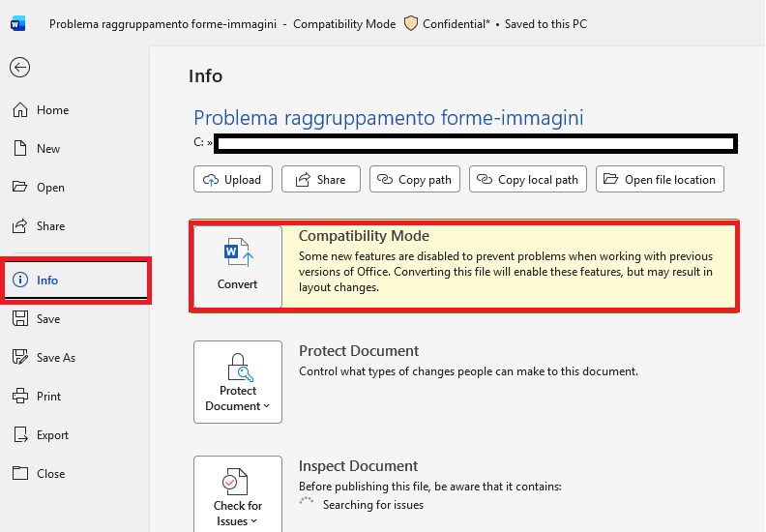Image resolution: width=766 pixels, height=532 pixels.
Task: Open Home in the backstage sidebar
Action: click(41, 110)
